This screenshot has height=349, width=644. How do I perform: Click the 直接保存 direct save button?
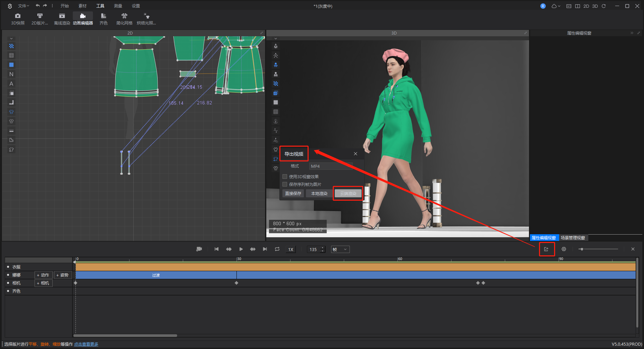point(293,194)
